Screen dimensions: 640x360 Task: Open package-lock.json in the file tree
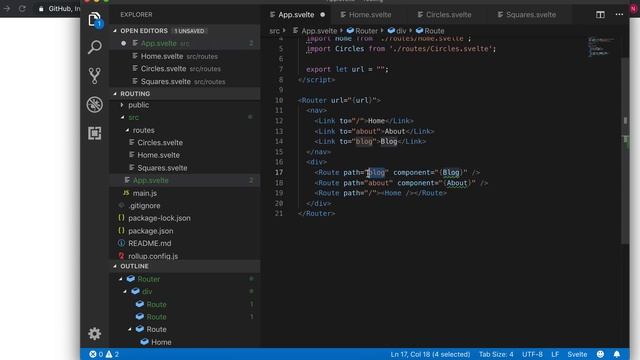point(185,218)
